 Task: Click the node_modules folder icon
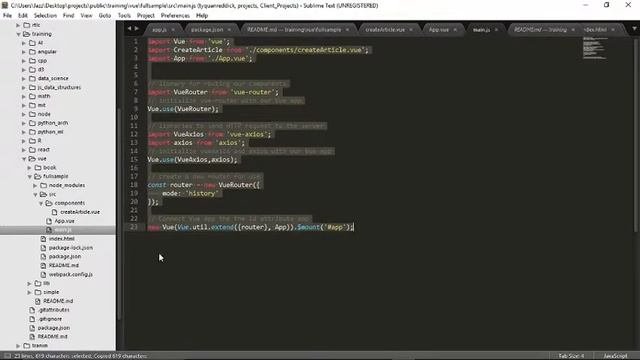(44, 185)
